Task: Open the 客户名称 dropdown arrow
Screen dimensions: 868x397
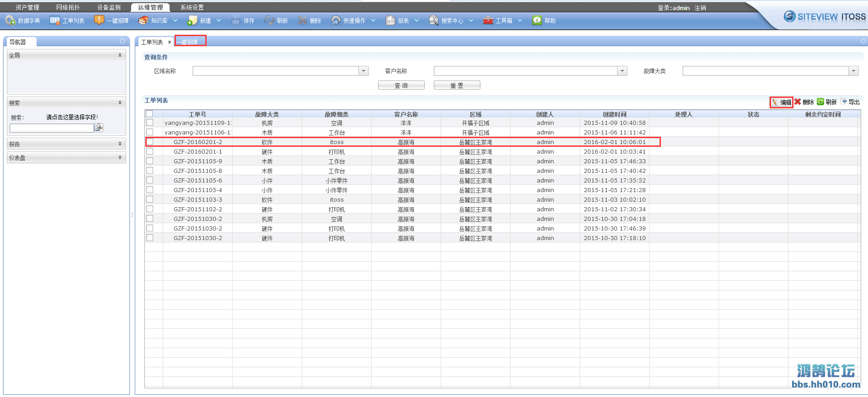Action: (622, 71)
